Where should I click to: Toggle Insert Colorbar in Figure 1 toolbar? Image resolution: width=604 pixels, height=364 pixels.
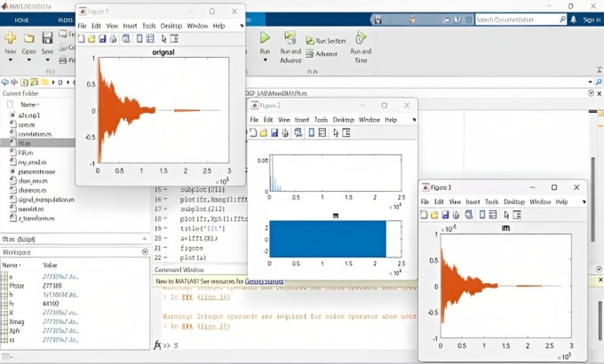(x=139, y=38)
